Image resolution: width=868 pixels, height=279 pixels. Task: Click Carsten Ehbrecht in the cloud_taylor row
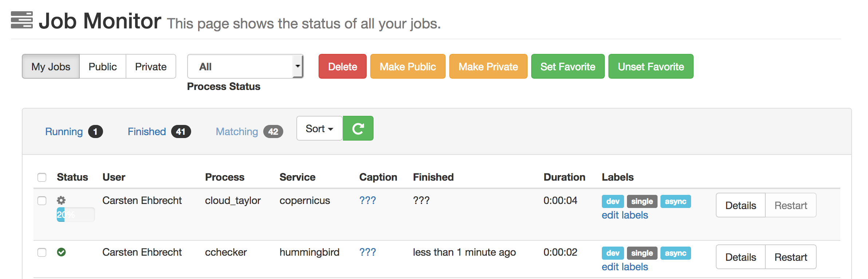pyautogui.click(x=142, y=200)
